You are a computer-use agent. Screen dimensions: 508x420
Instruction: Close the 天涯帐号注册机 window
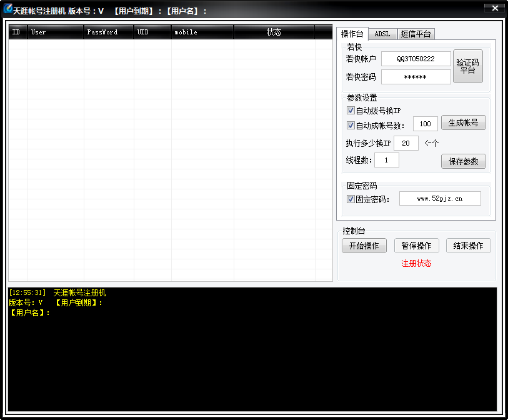494,8
